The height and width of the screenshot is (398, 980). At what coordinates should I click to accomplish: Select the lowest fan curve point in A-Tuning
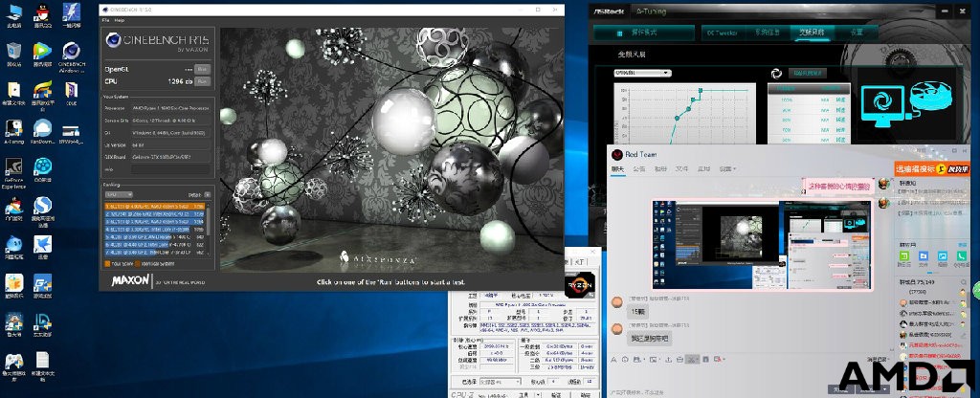676,118
